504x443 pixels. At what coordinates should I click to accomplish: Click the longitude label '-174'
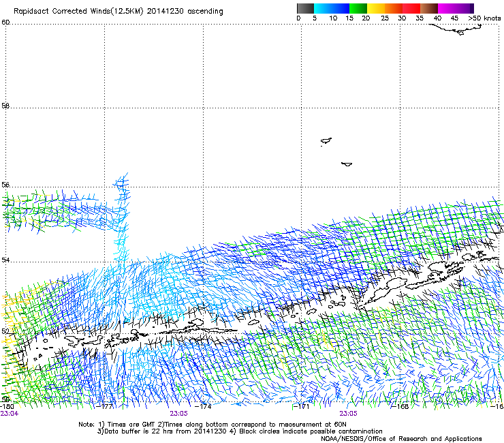[203, 406]
